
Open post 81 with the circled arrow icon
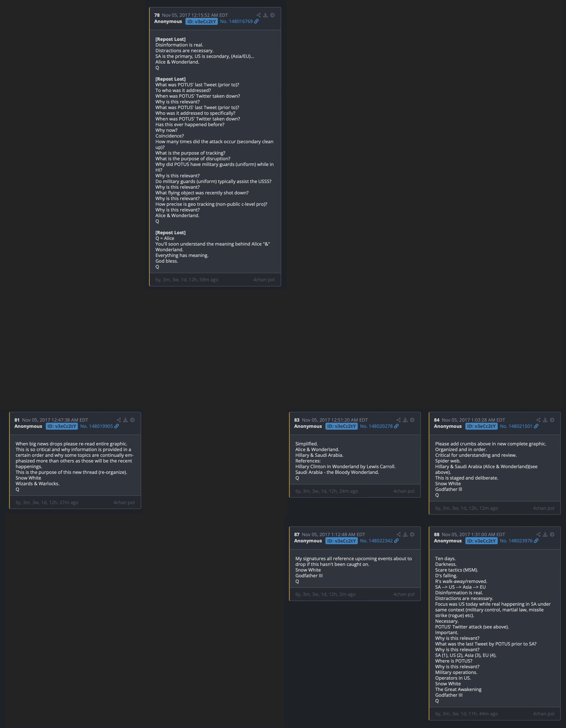coord(133,420)
